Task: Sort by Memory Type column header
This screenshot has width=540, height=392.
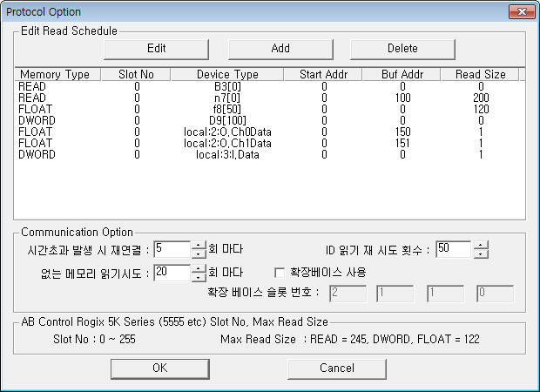Action: pyautogui.click(x=54, y=74)
